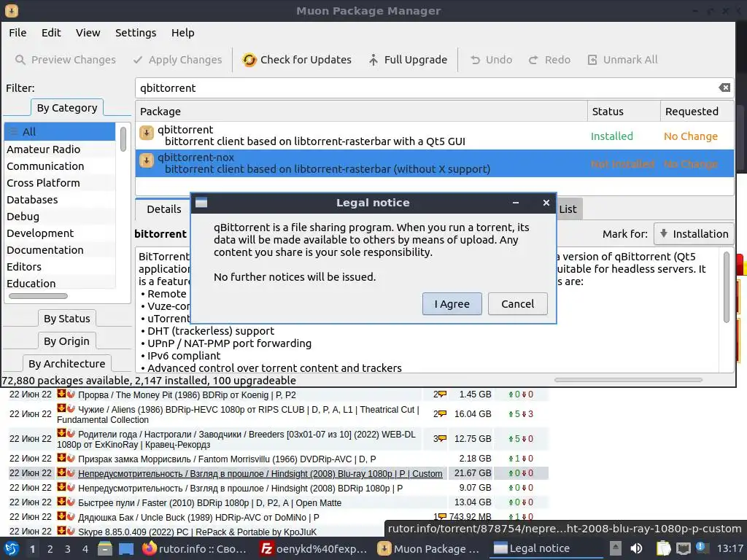Switch to the By Origin filter
This screenshot has width=747, height=560.
[66, 341]
